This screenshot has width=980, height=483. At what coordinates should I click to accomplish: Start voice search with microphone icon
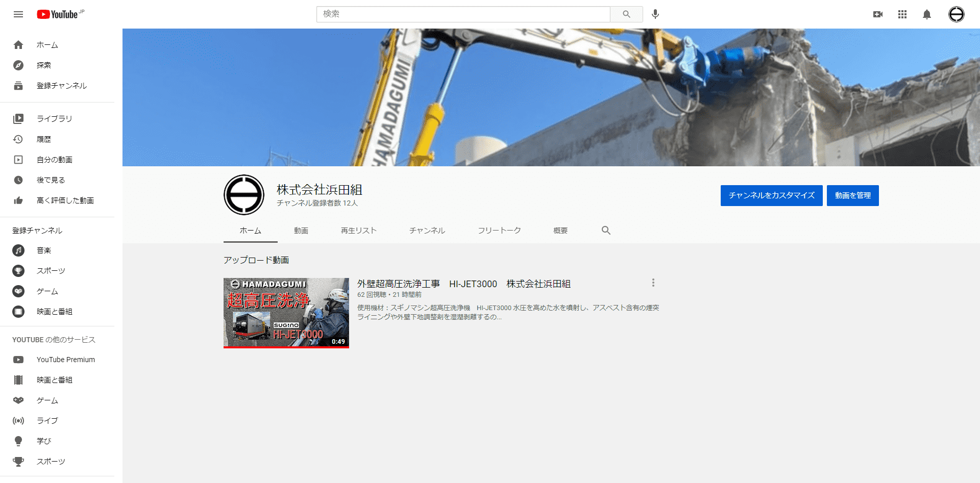[x=655, y=14]
